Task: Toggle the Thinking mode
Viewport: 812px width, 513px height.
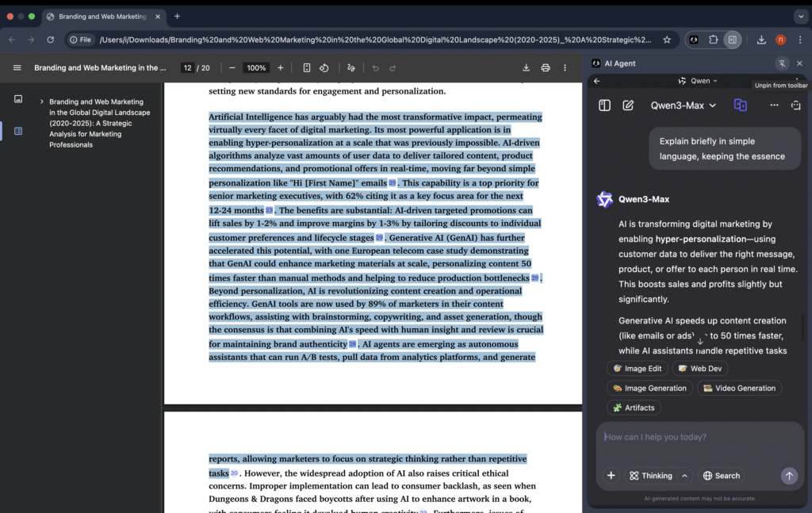Action: [651, 476]
